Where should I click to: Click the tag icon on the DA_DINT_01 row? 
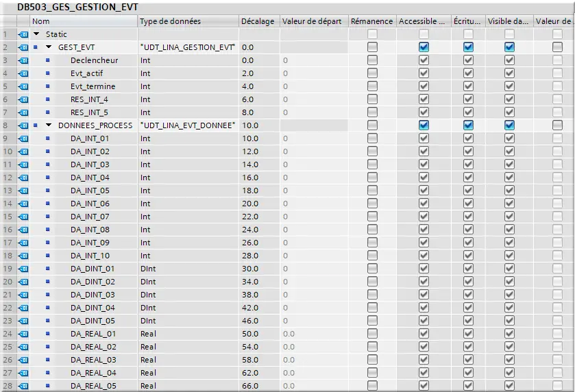click(23, 269)
